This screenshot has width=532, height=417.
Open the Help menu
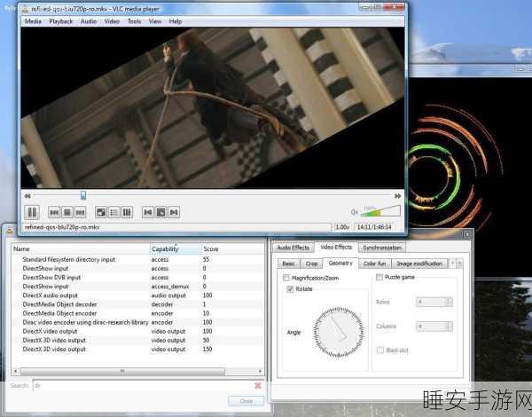pos(176,21)
